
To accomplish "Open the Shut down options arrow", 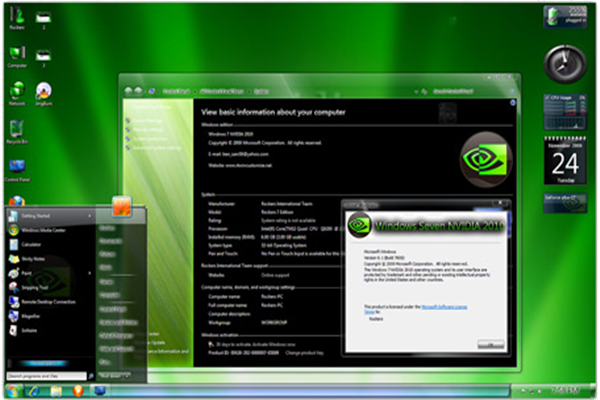I will pos(127,376).
